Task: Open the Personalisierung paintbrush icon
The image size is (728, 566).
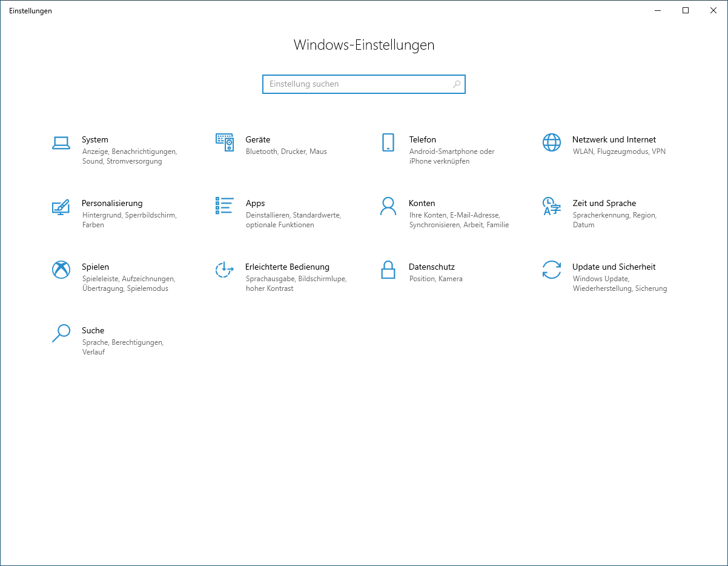Action: (61, 207)
